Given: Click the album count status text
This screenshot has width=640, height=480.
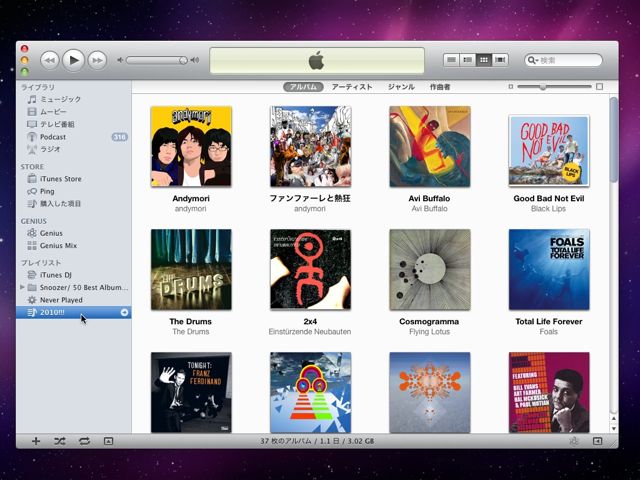Looking at the screenshot, I should [317, 441].
